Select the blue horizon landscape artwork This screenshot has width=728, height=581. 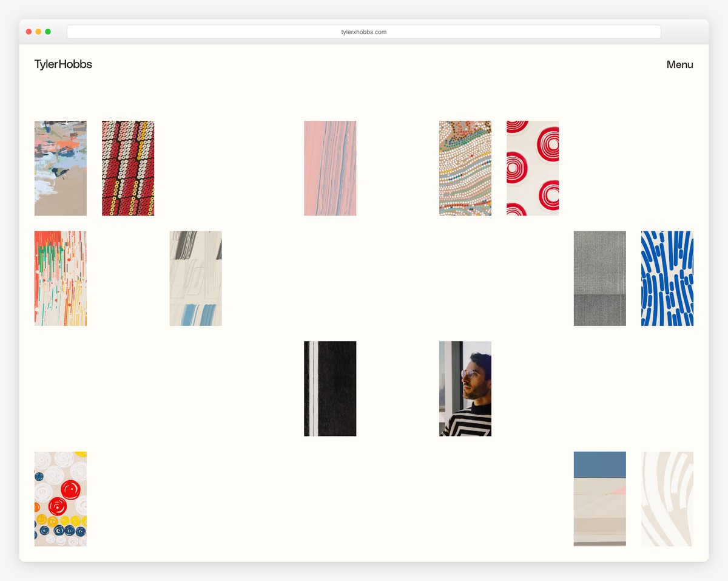(599, 498)
